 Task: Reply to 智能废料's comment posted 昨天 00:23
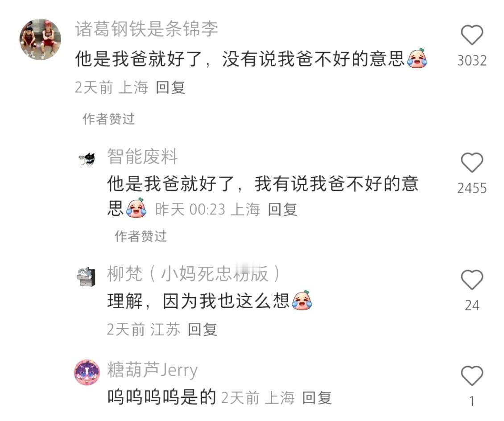point(282,210)
